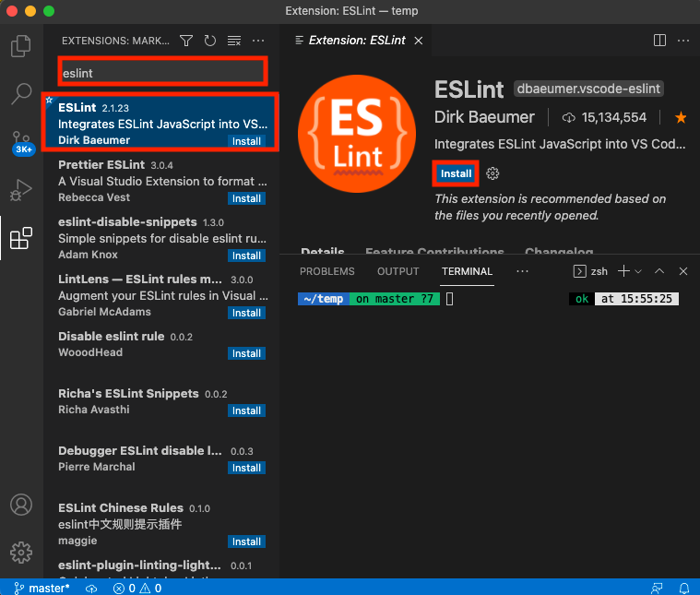Image resolution: width=700 pixels, height=595 pixels.
Task: Open terminal launch profile dropdown
Action: click(x=638, y=271)
